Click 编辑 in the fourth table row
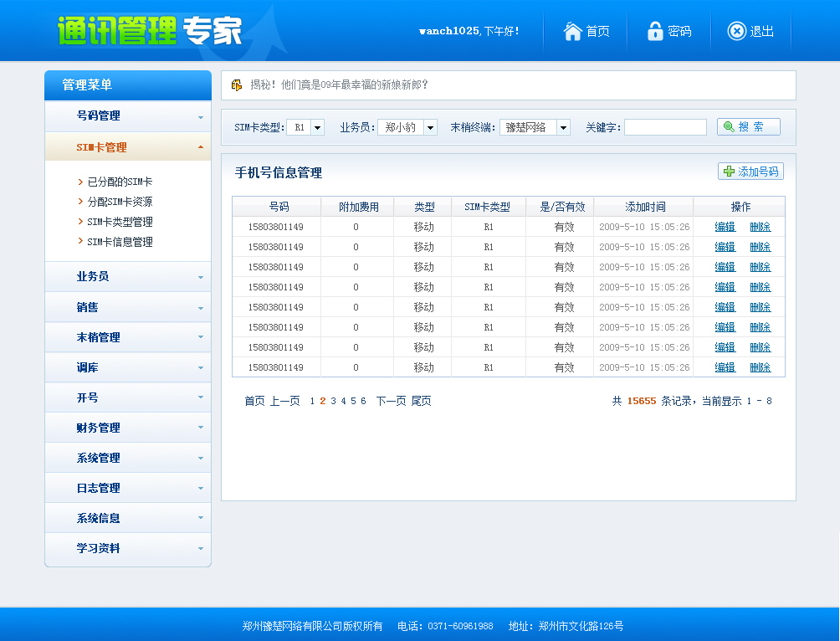Viewport: 840px width, 641px height. coord(725,287)
